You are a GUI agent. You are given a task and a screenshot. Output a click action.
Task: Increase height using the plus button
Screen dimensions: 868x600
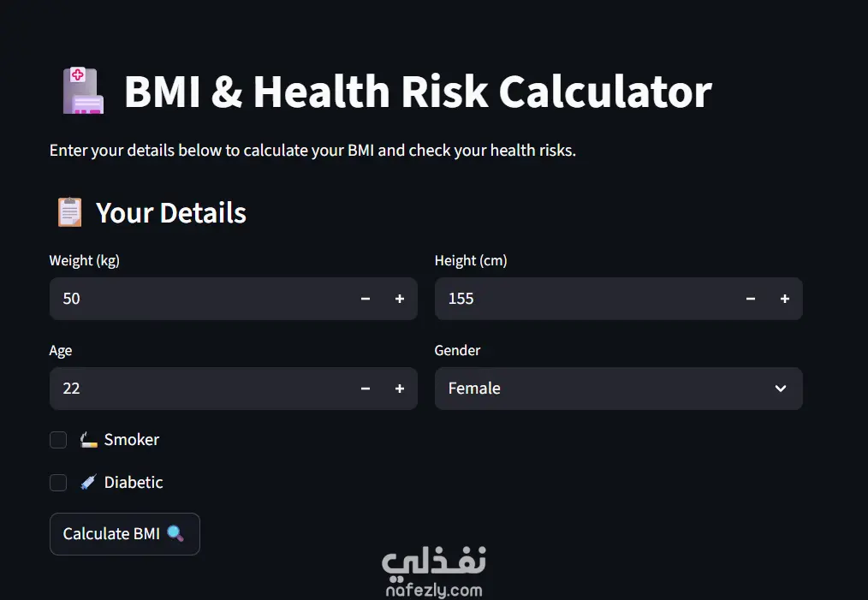click(785, 299)
